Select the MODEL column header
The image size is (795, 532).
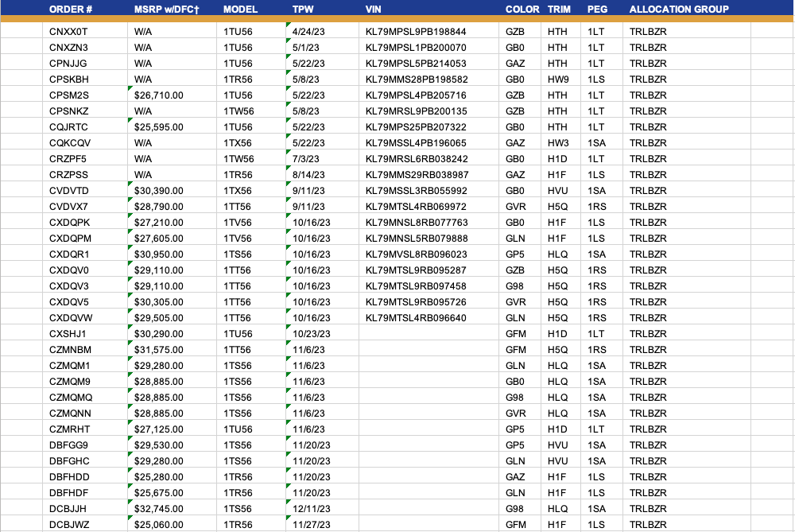point(240,9)
